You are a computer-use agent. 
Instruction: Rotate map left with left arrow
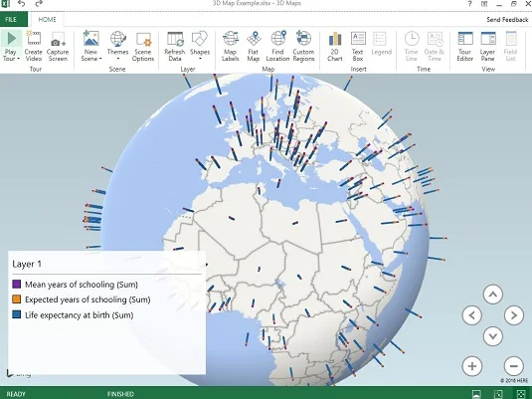[x=472, y=315]
